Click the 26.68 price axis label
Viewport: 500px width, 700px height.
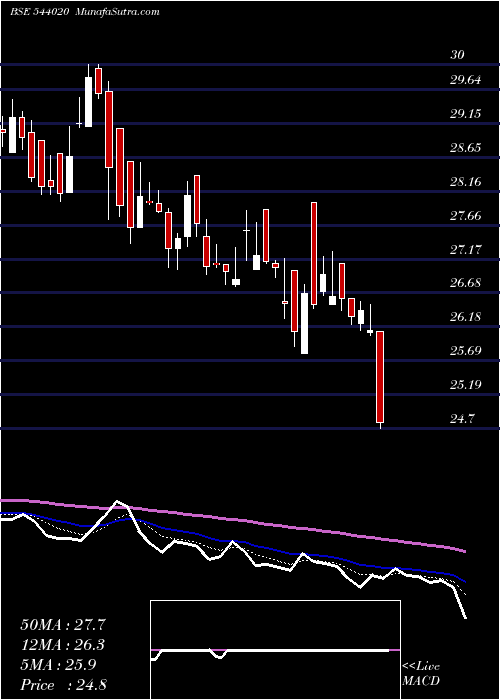466,283
